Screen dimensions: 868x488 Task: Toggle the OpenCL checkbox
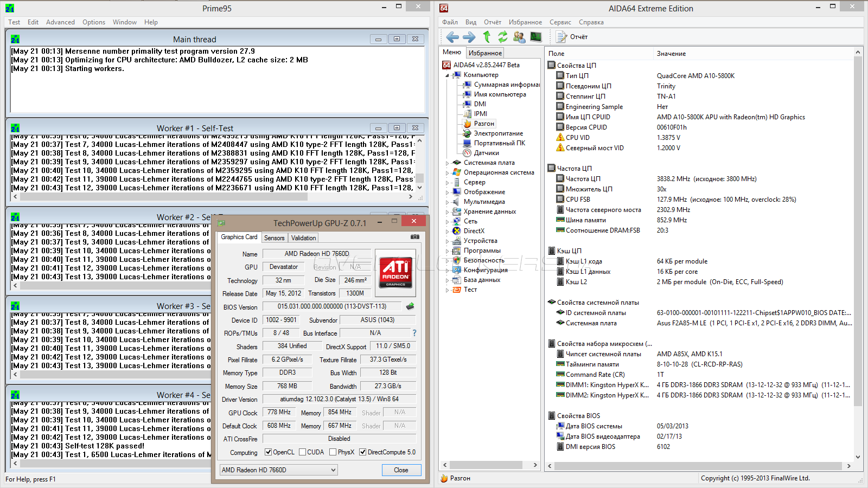[x=268, y=452]
